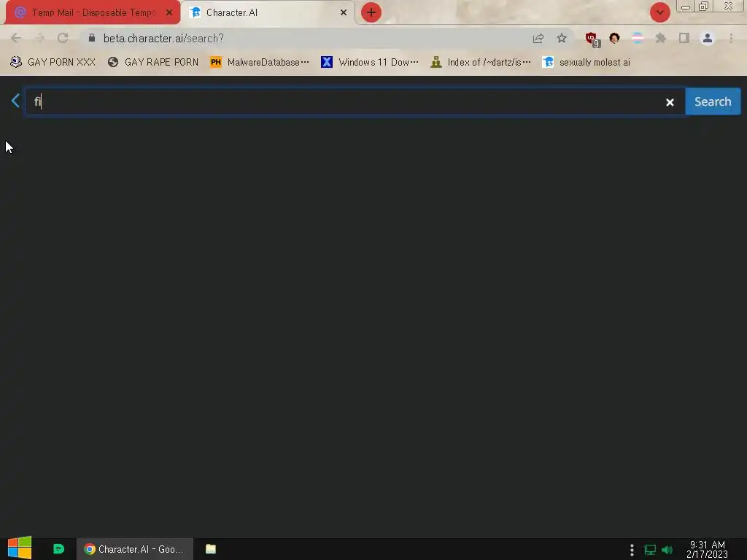Minimize the browser window
Image resolution: width=747 pixels, height=560 pixels.
[686, 7]
